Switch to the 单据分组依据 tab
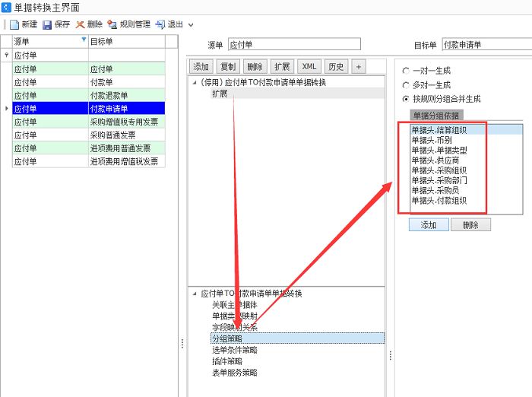The width and height of the screenshot is (532, 397). pos(436,116)
